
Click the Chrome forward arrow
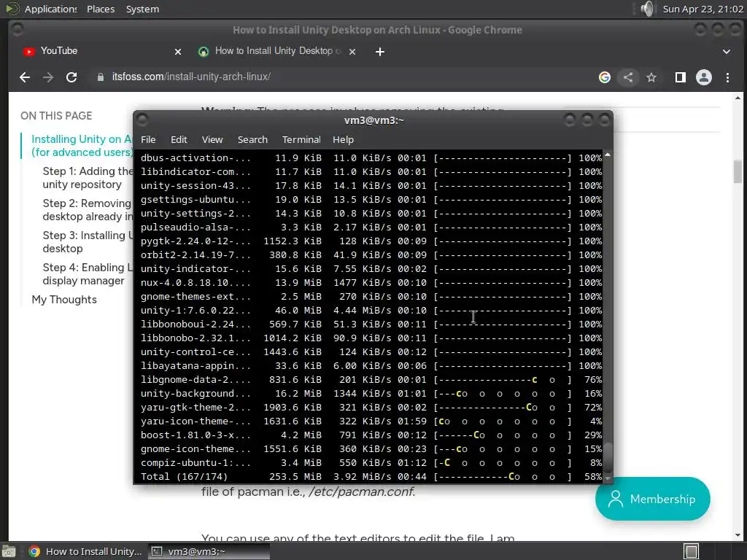coord(47,77)
